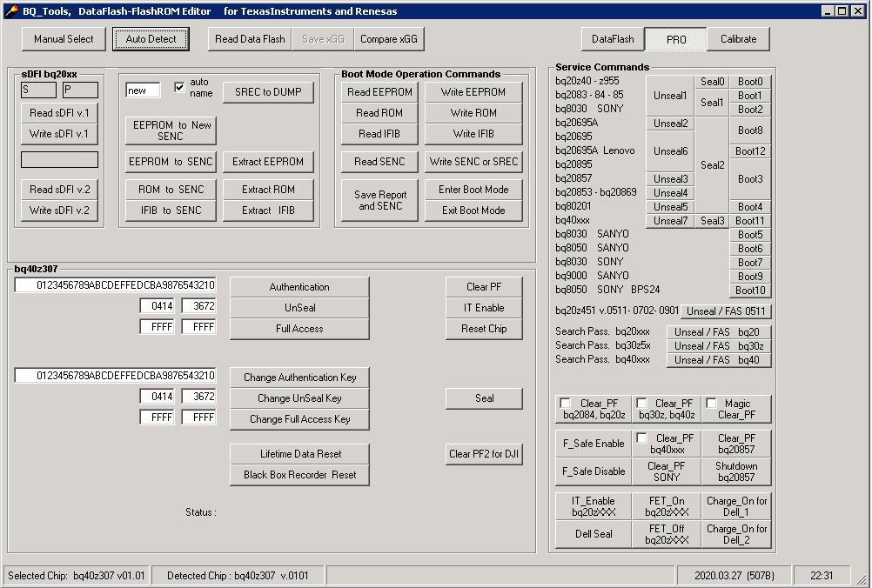Click the Manual Select button

pos(64,39)
